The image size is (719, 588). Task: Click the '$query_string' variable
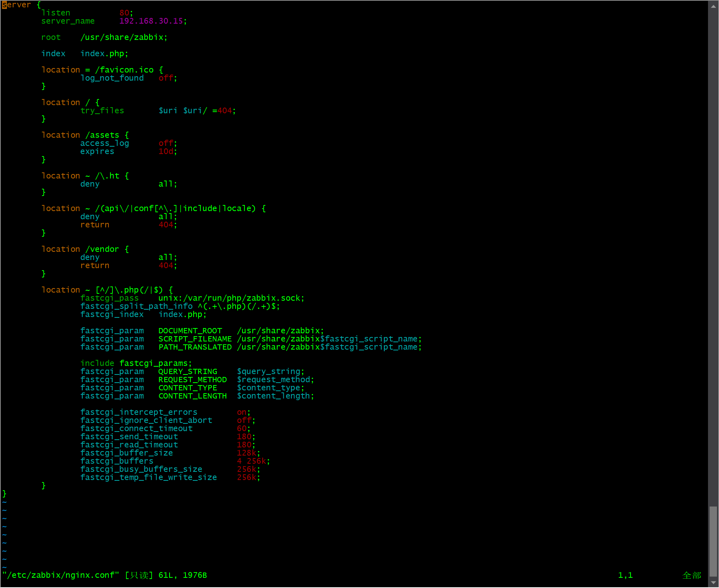(269, 371)
